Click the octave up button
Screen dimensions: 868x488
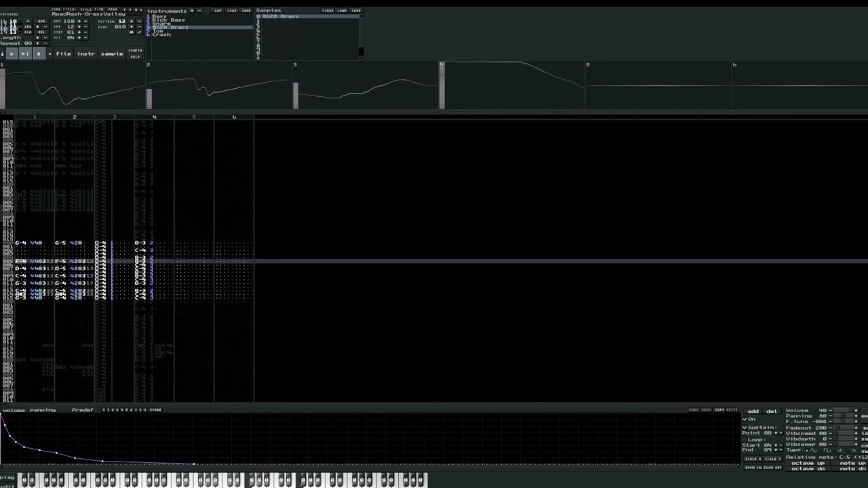tap(808, 463)
